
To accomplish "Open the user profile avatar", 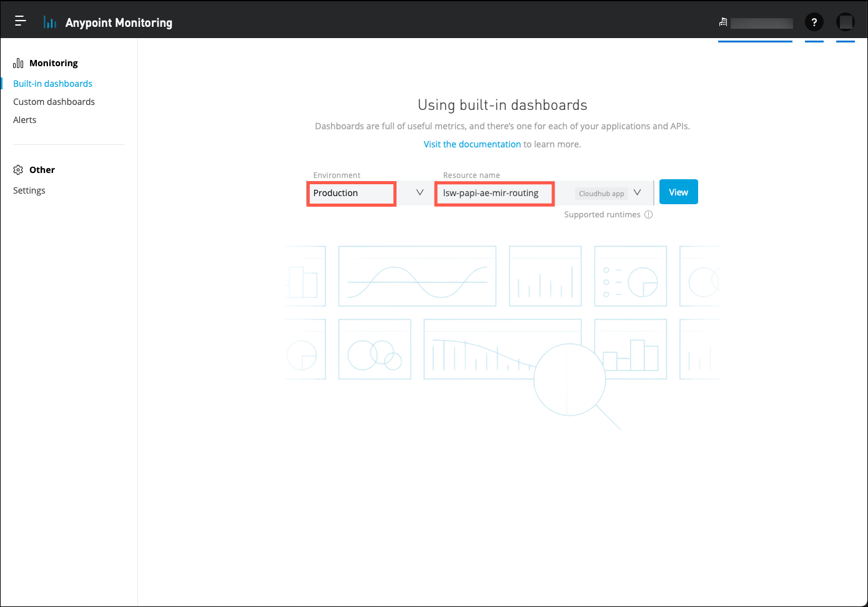I will pos(845,22).
